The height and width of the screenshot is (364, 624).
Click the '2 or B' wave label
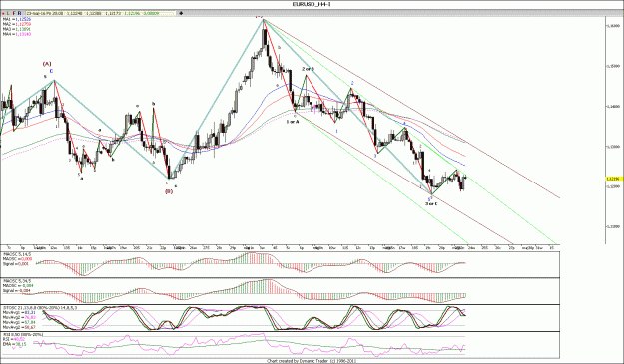tap(308, 69)
